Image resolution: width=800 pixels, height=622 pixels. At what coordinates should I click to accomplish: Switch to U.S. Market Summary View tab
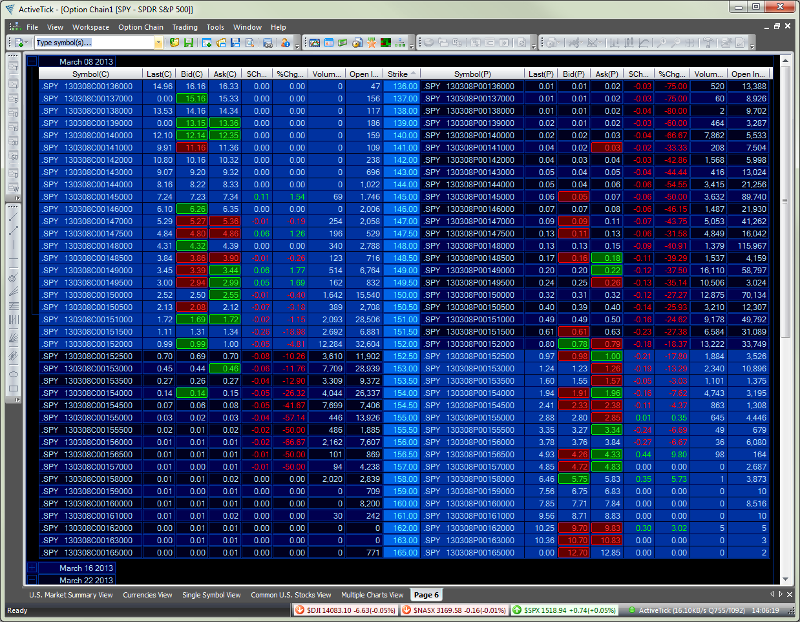[x=71, y=594]
